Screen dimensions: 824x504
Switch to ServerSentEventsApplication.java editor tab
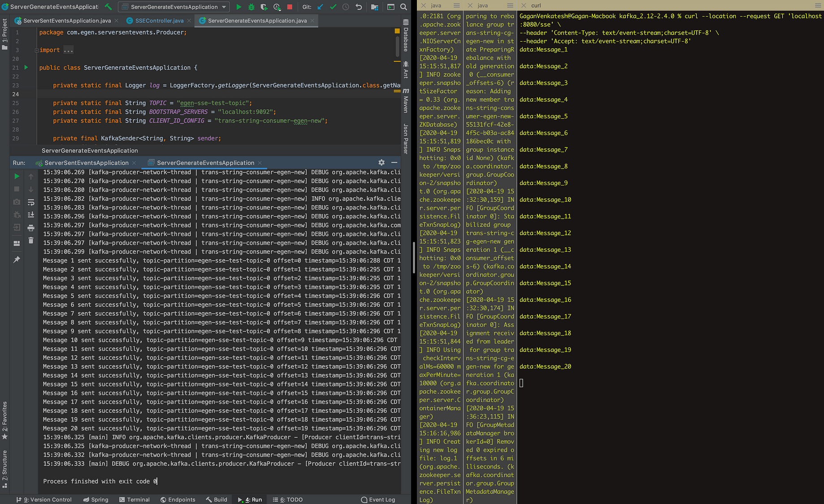pyautogui.click(x=67, y=21)
